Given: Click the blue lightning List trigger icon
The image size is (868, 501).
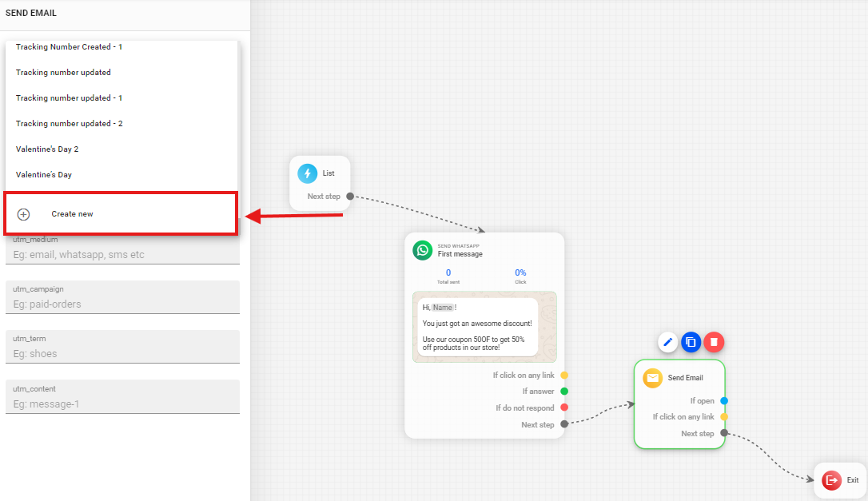Looking at the screenshot, I should pos(308,173).
